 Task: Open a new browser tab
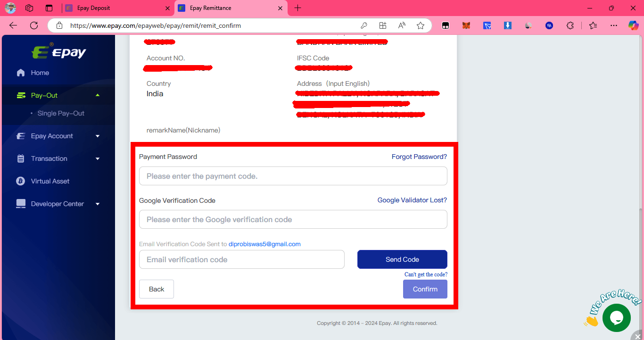pos(297,8)
